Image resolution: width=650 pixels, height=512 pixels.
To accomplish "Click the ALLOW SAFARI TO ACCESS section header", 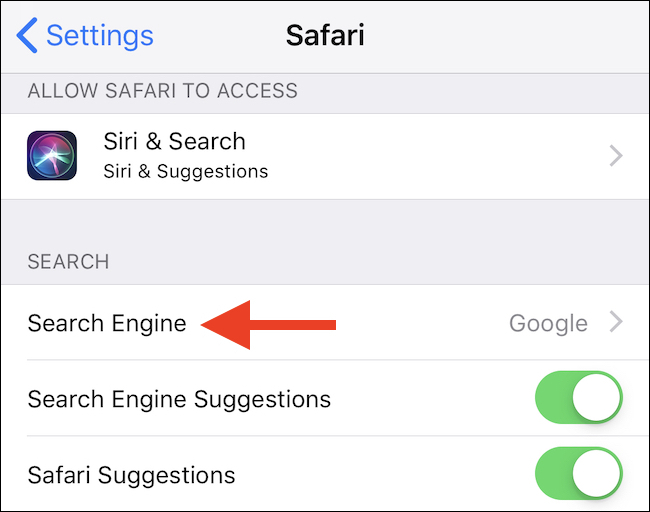I will pyautogui.click(x=162, y=91).
